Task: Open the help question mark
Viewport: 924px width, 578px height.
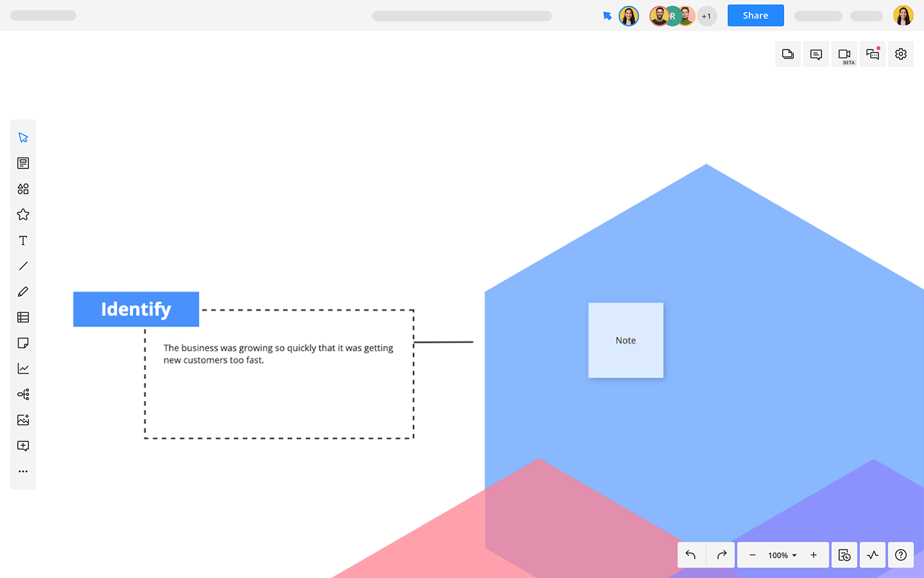Action: click(901, 555)
